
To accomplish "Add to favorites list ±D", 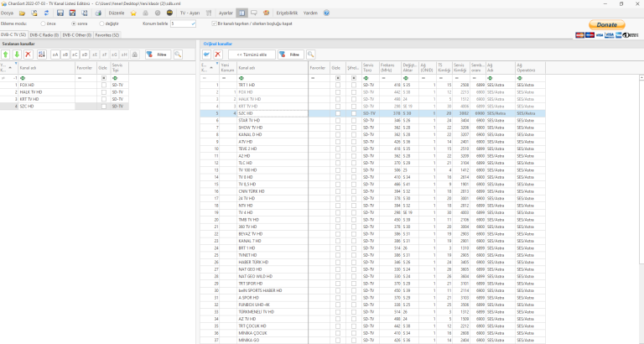I will pyautogui.click(x=85, y=55).
